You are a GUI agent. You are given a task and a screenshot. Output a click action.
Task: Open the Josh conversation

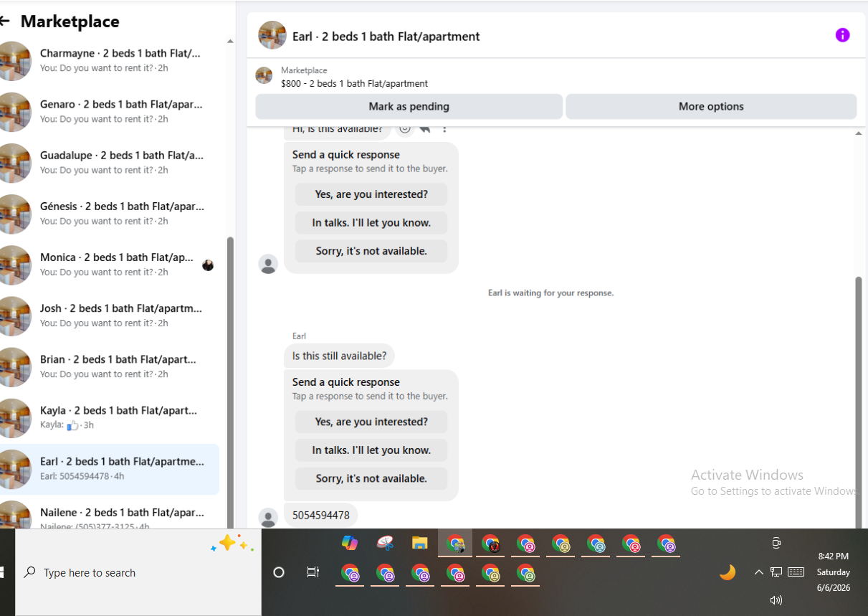(x=110, y=316)
